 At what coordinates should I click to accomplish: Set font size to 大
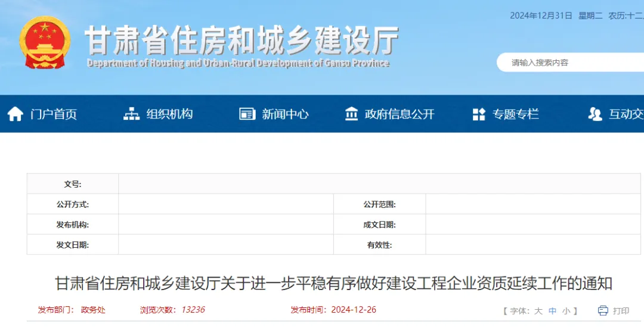pyautogui.click(x=538, y=310)
